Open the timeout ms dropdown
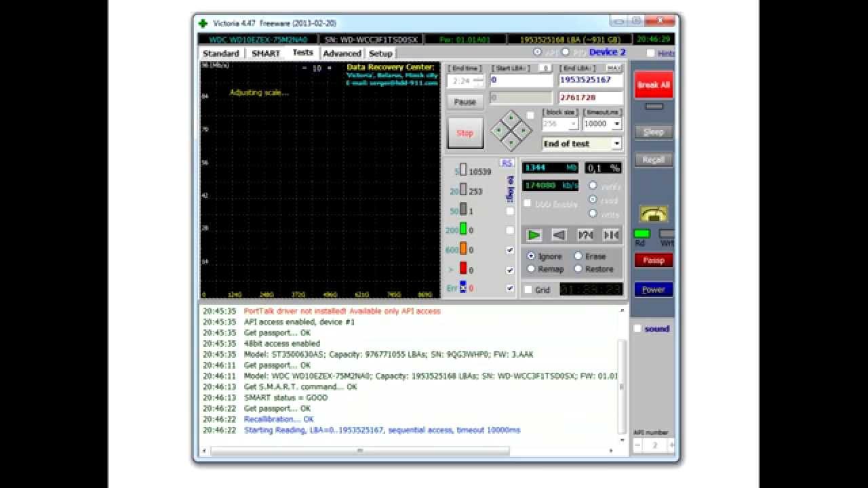Screen dimensions: 868x488 click(x=616, y=124)
